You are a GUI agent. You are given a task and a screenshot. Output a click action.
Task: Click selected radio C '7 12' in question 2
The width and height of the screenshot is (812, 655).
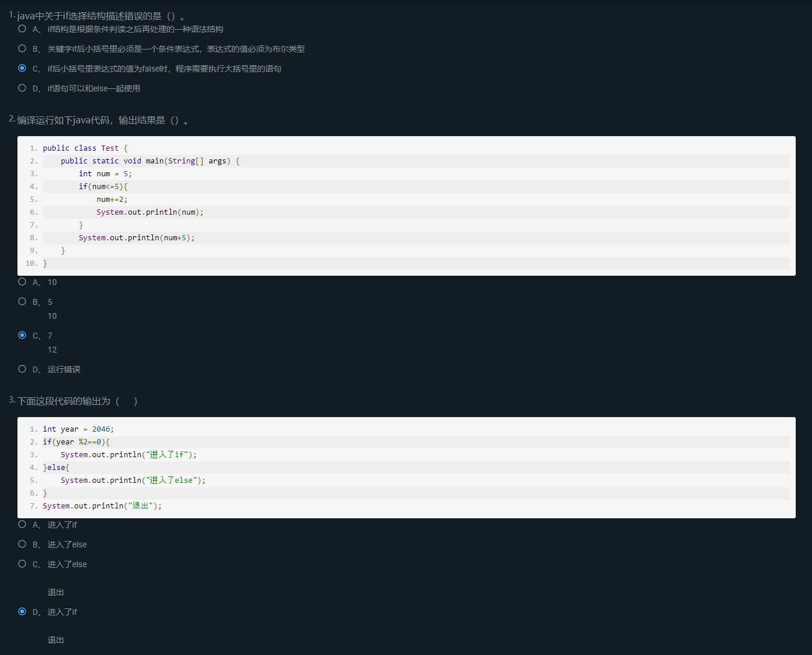coord(22,335)
